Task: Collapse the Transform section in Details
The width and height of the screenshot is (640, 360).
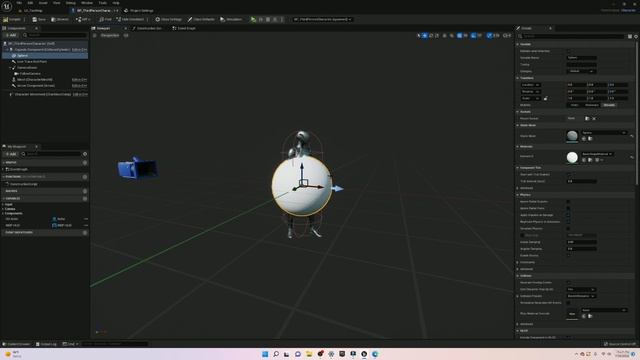Action: click(518, 78)
